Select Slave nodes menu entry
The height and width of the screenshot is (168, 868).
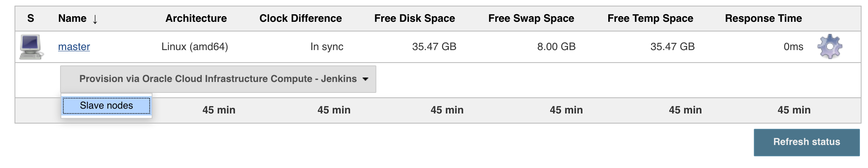tap(106, 106)
